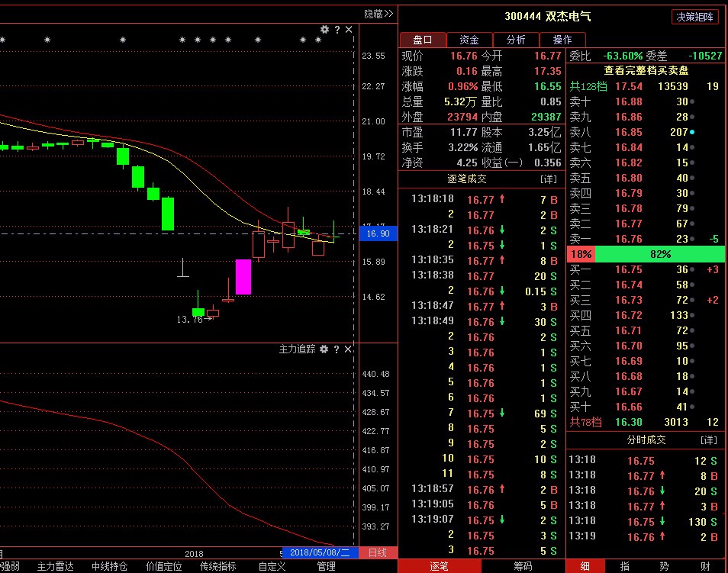The image size is (728, 573).
Task: Click the 委比 -63.60% value
Action: 623,56
